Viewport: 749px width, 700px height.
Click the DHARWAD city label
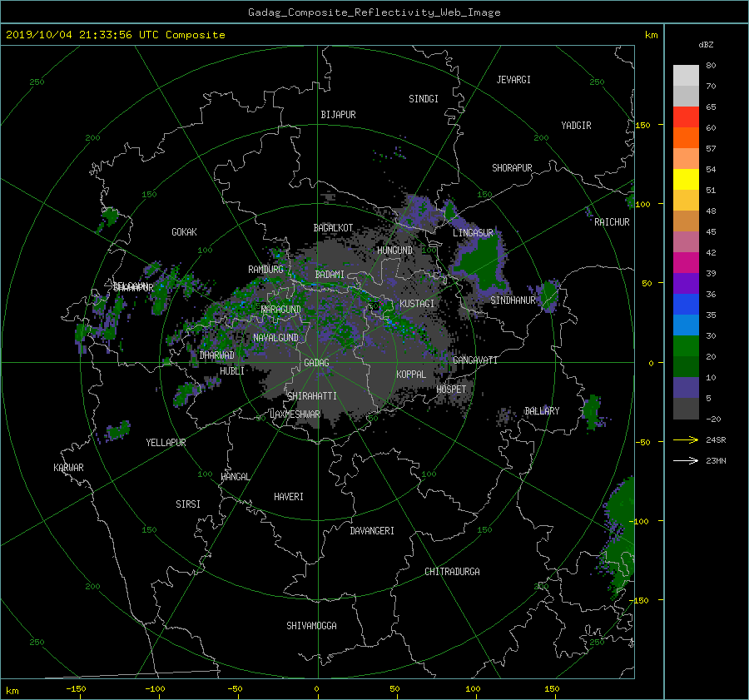(x=217, y=355)
